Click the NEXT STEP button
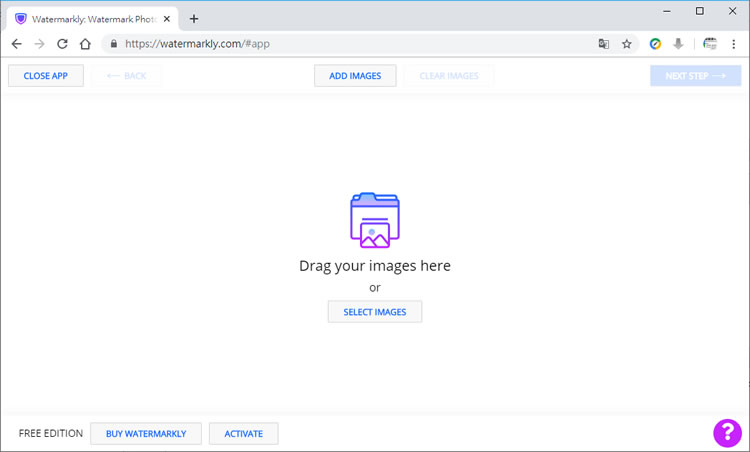The width and height of the screenshot is (750, 452). point(695,76)
